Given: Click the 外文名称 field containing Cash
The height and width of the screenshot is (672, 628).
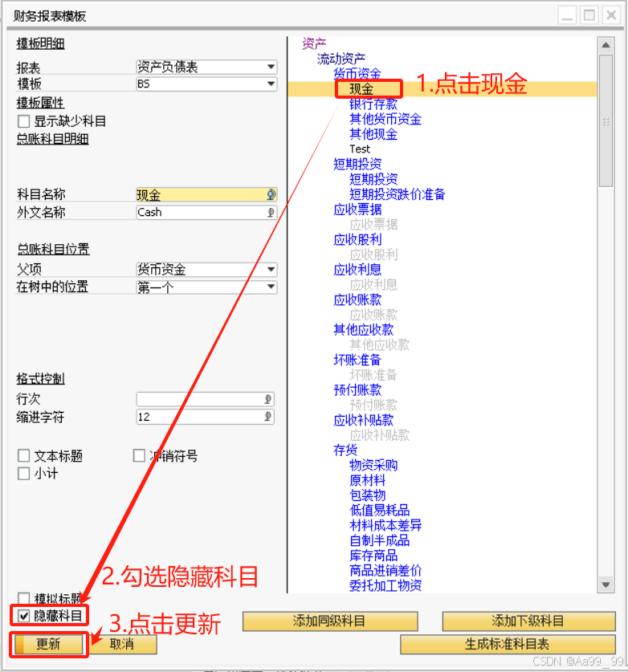Looking at the screenshot, I should [206, 213].
